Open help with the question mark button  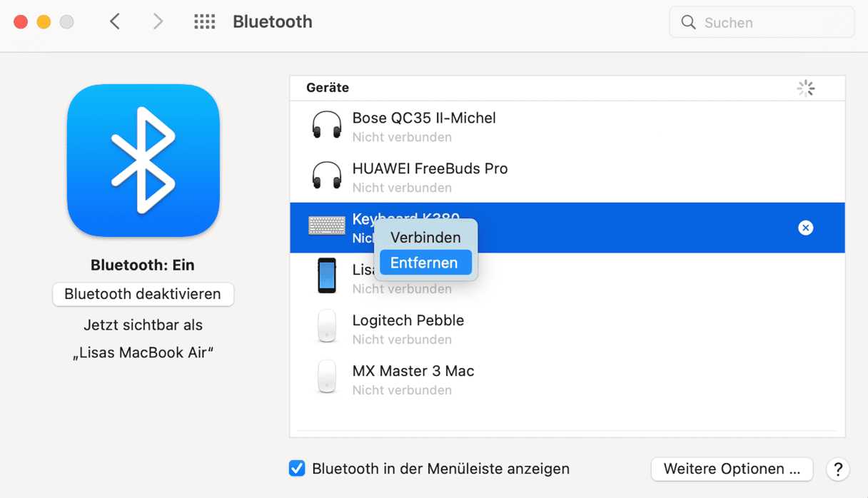point(838,469)
